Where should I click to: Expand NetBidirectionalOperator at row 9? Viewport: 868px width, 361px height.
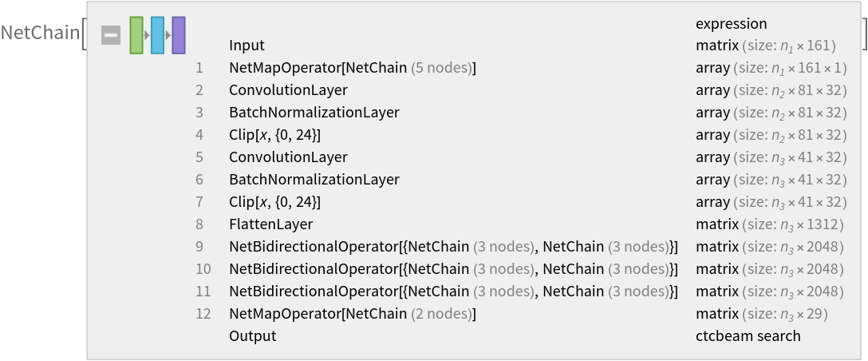452,247
